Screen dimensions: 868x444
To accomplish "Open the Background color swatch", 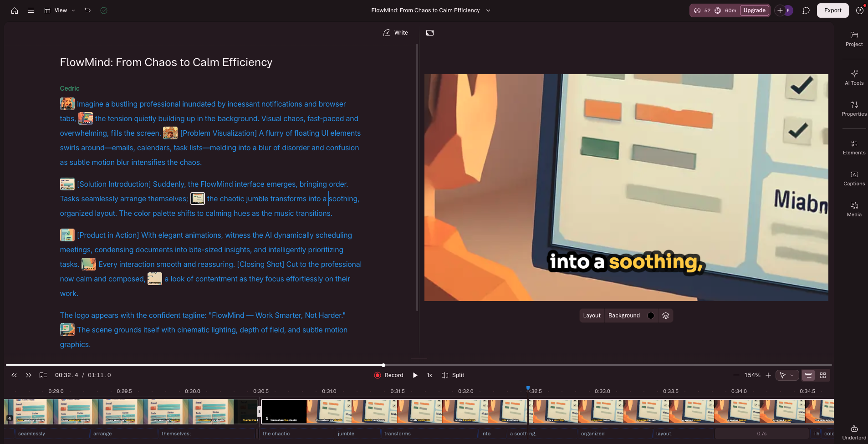I will point(650,315).
